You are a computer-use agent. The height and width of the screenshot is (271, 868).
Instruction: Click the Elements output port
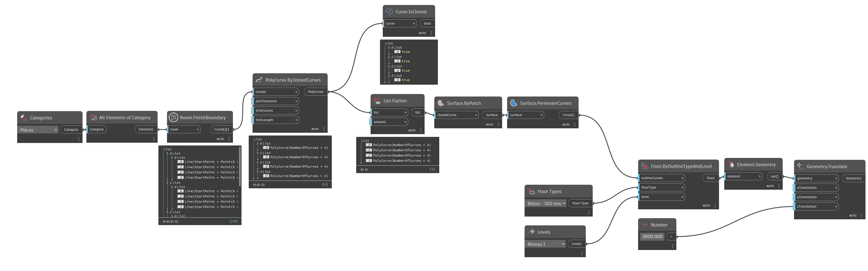pyautogui.click(x=146, y=129)
